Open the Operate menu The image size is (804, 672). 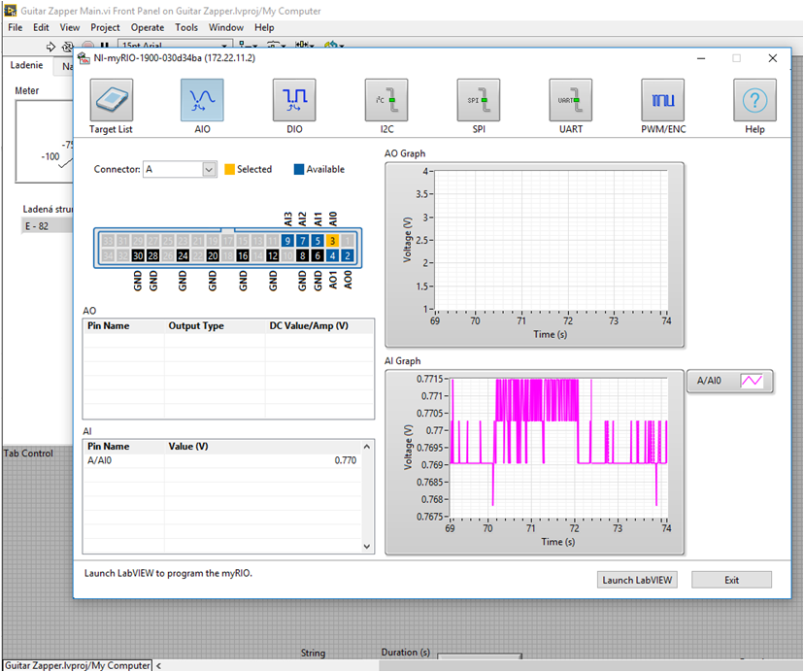coord(148,28)
